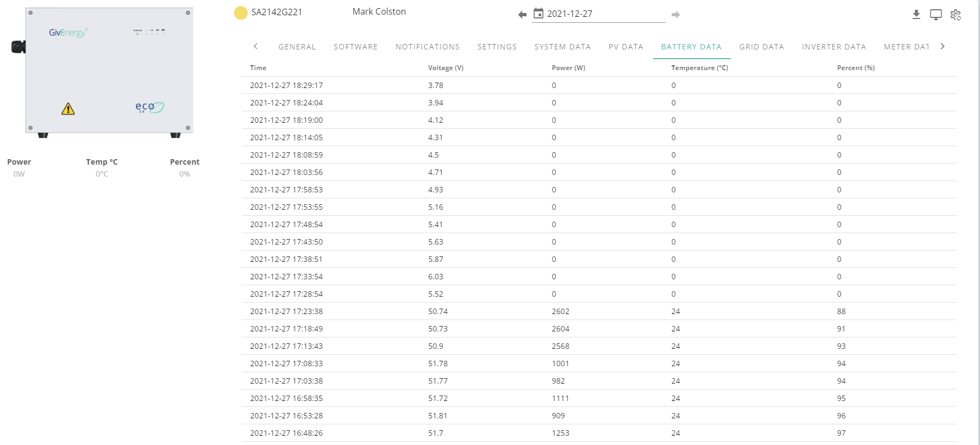Click the download data icon
The height and width of the screenshot is (445, 980).
click(x=916, y=15)
